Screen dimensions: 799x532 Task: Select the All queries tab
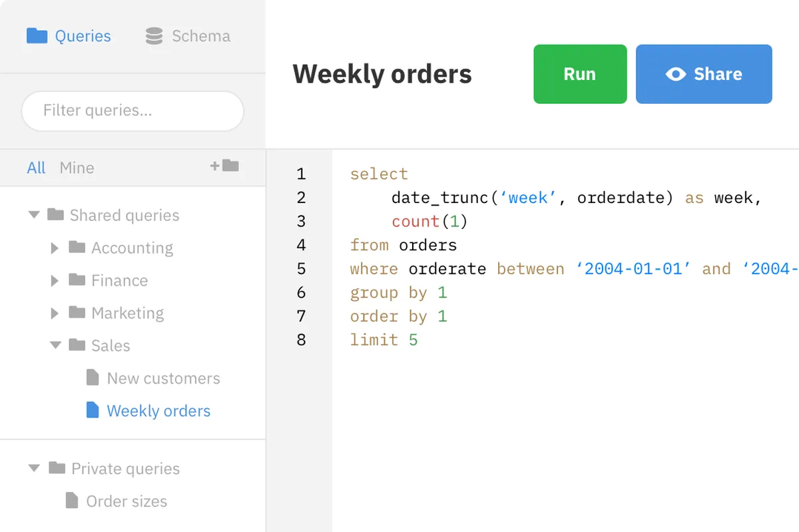(36, 168)
